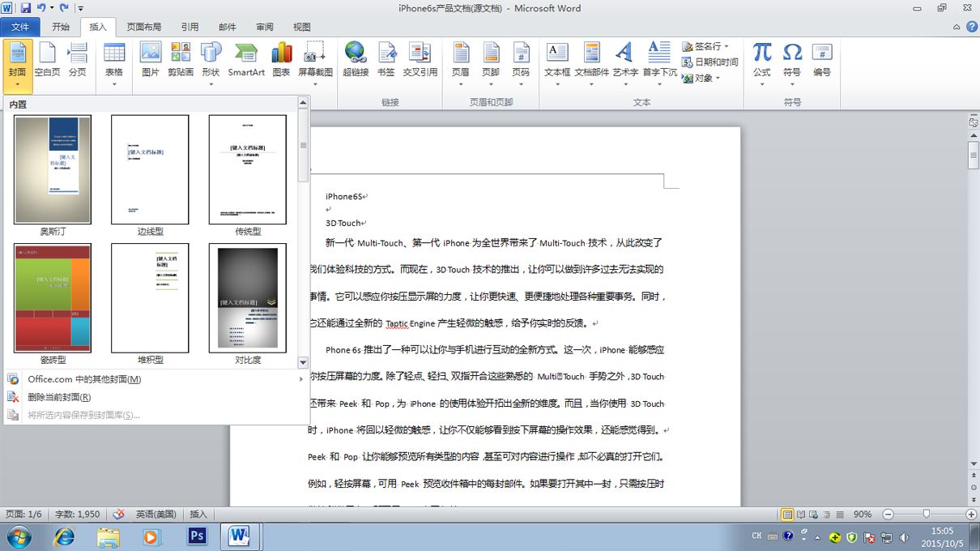
Task: Open the 文件 File tab
Action: (x=21, y=27)
